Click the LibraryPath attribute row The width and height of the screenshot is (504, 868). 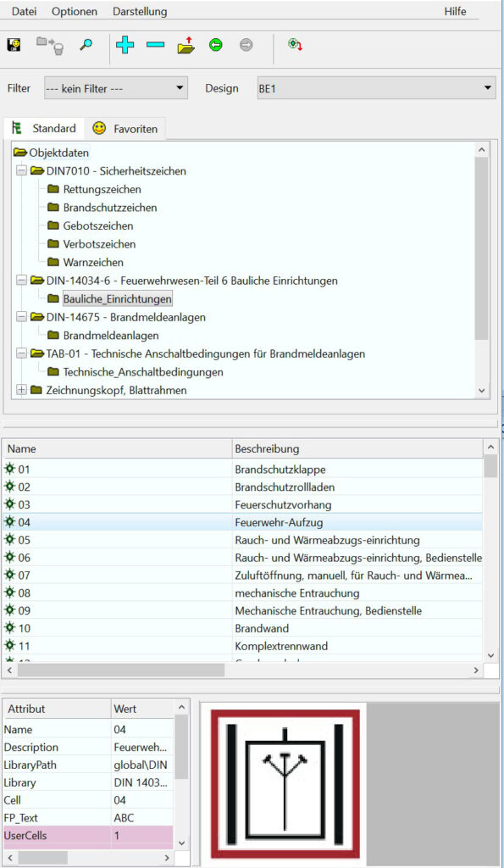coord(89,765)
